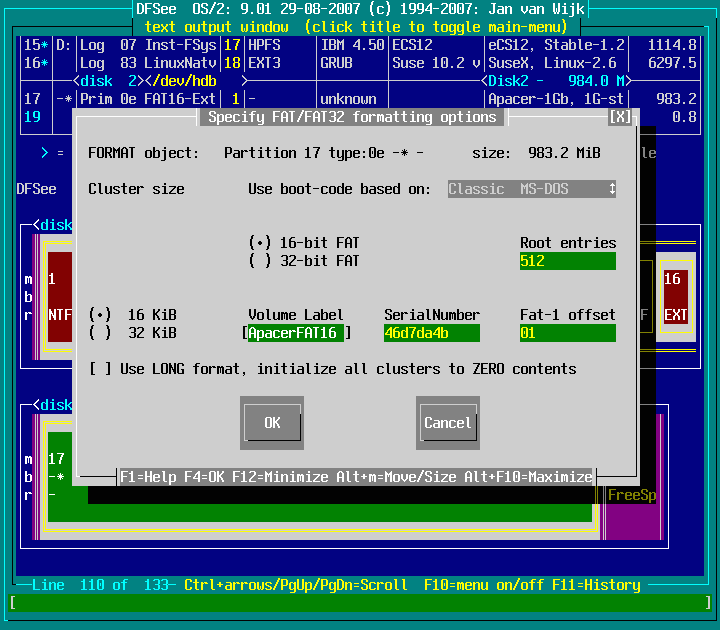Click the Root entries field
Screen dimensions: 720x630
click(567, 261)
